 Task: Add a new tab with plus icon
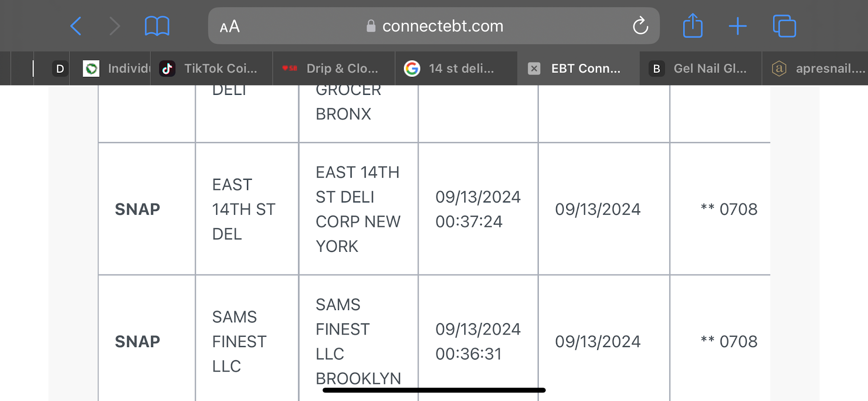pyautogui.click(x=737, y=26)
